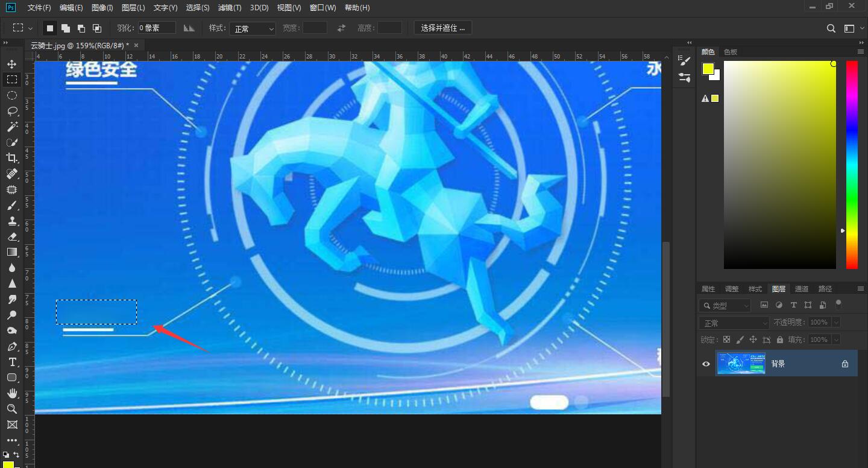Close the 云骑士.jpg document tab
The height and width of the screenshot is (468, 868).
point(136,45)
